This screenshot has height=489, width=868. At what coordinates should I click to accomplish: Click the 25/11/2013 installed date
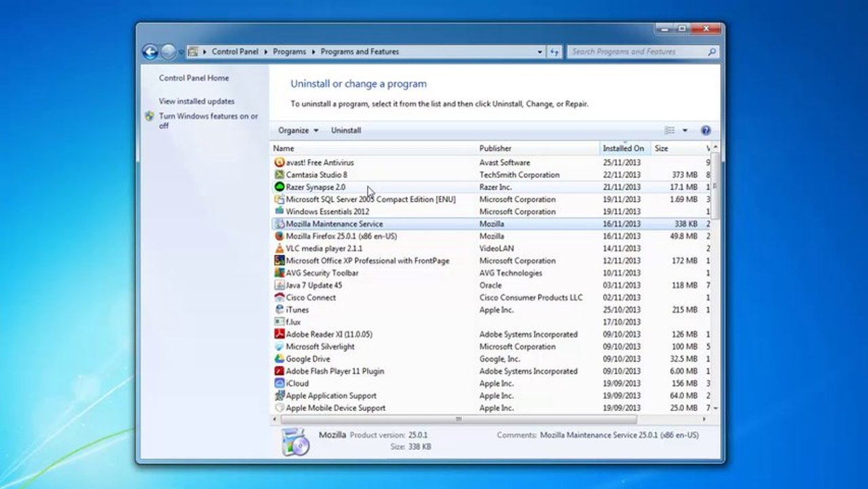[621, 162]
